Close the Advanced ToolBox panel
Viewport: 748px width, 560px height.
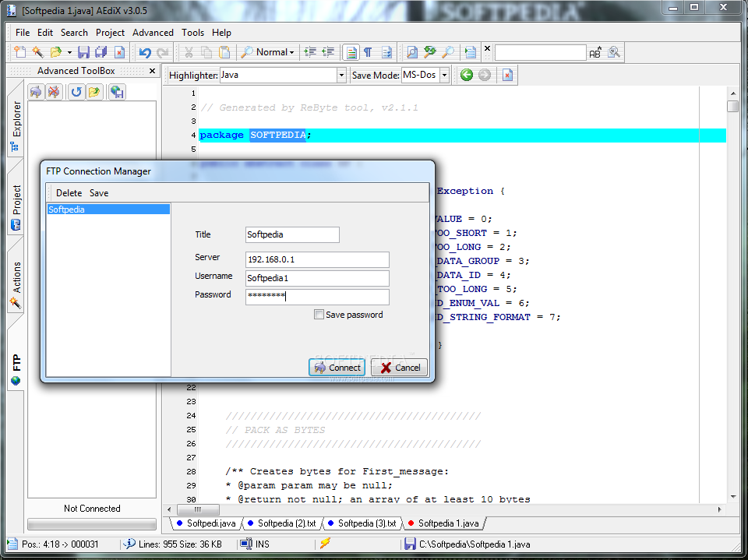[x=152, y=71]
